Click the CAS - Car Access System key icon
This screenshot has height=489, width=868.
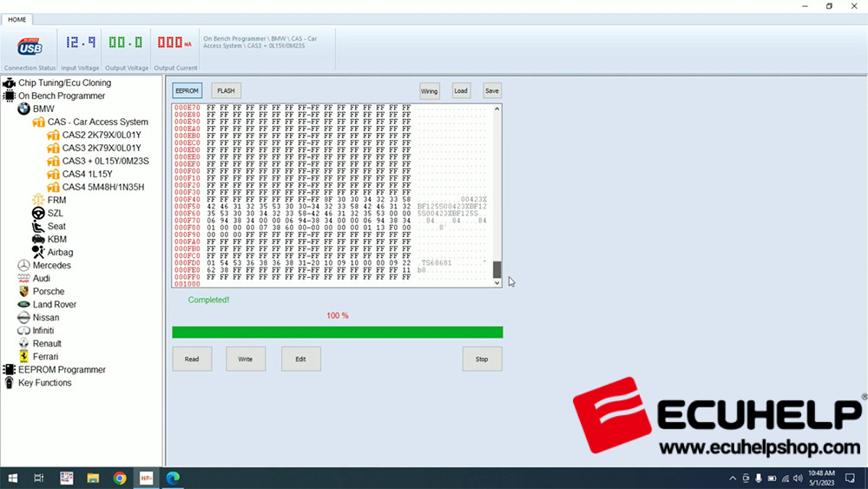point(38,122)
